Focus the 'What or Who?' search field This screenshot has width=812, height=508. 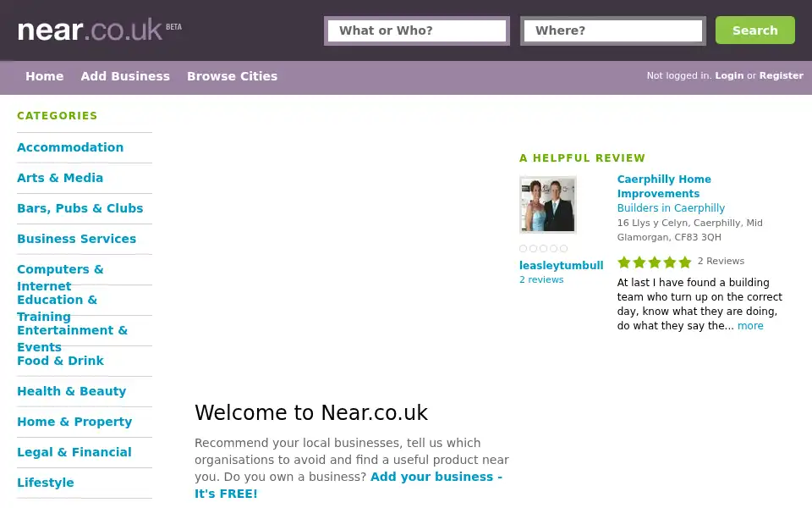pos(417,30)
